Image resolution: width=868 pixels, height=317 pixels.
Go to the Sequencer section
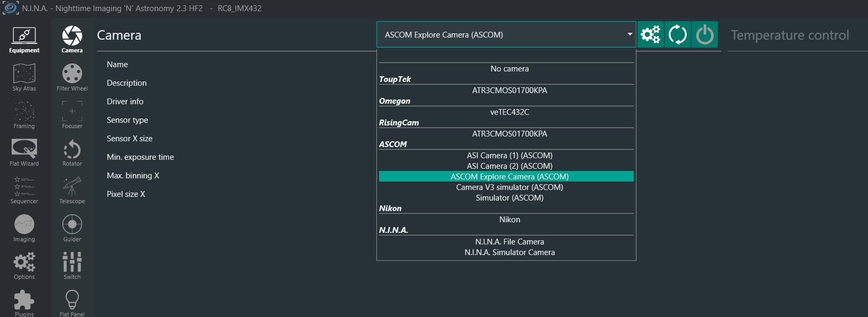[24, 190]
